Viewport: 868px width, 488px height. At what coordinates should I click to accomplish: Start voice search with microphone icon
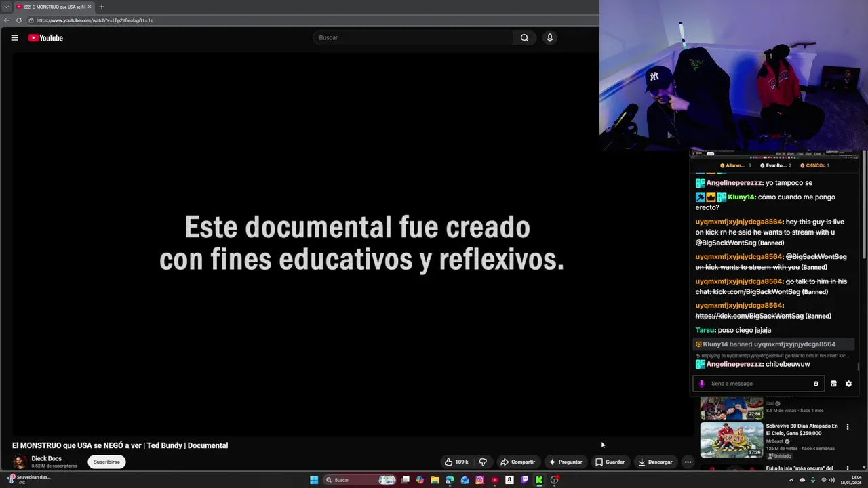[550, 38]
